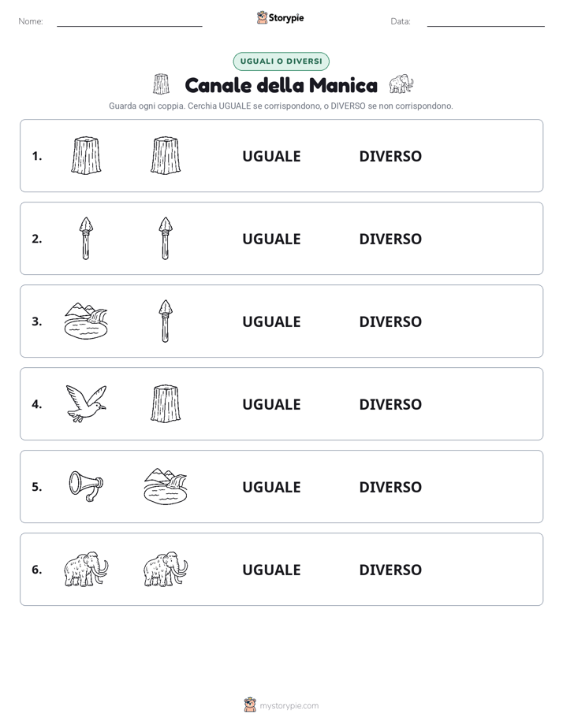Click the UGUALI O DIVERSI badge
This screenshot has height=728, width=563.
click(281, 61)
